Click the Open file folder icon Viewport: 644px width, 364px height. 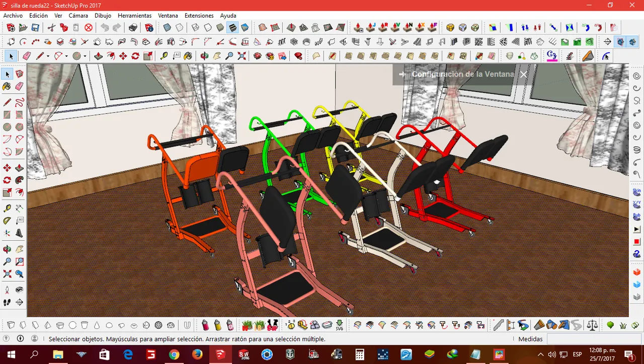(23, 28)
